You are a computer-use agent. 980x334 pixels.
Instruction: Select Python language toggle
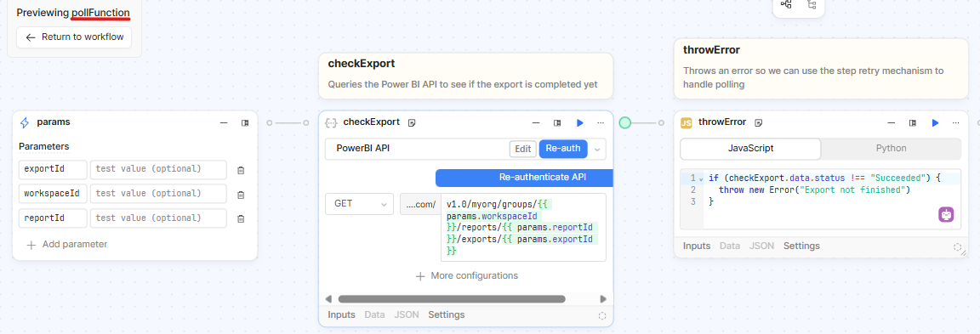point(892,149)
